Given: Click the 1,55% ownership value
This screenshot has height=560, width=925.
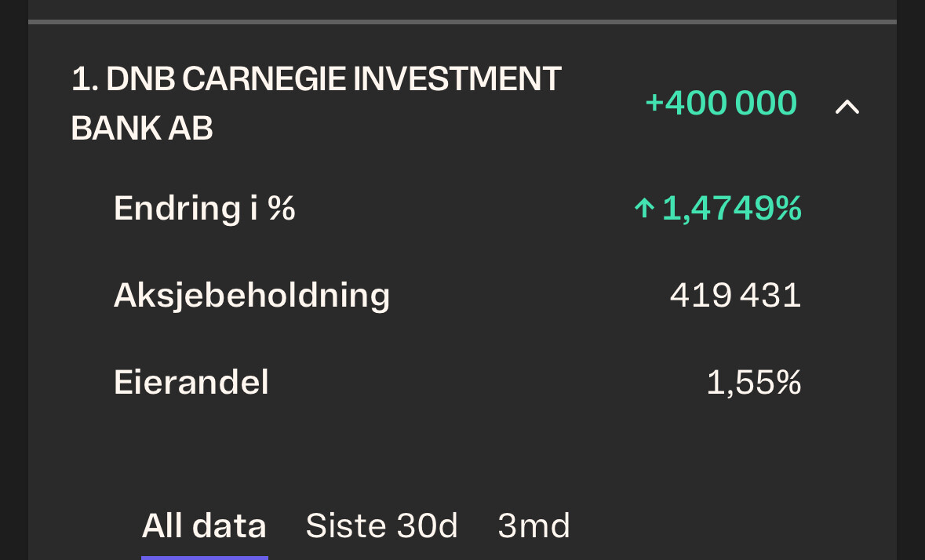Looking at the screenshot, I should pos(753,383).
